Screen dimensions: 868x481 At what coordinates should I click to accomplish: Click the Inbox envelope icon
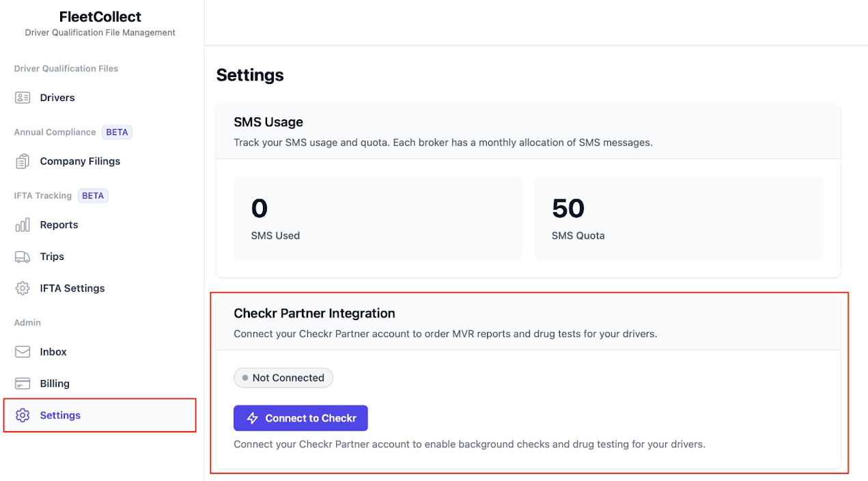tap(23, 352)
